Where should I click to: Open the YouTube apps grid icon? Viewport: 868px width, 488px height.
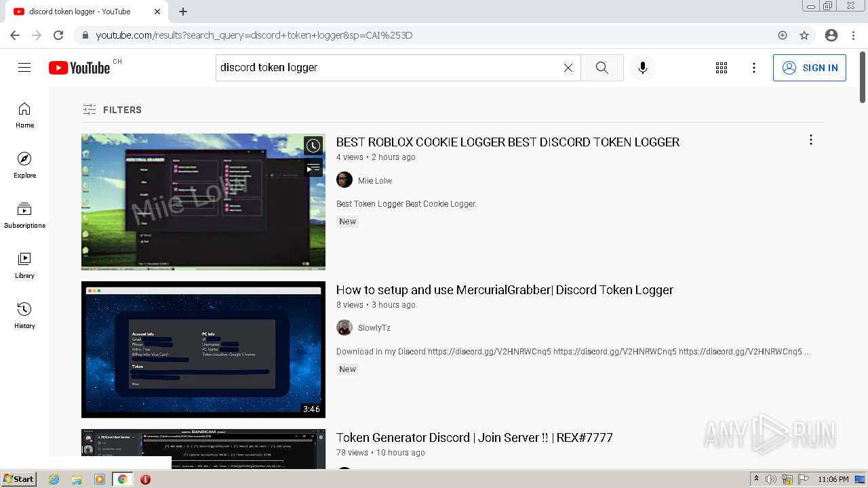pos(722,68)
